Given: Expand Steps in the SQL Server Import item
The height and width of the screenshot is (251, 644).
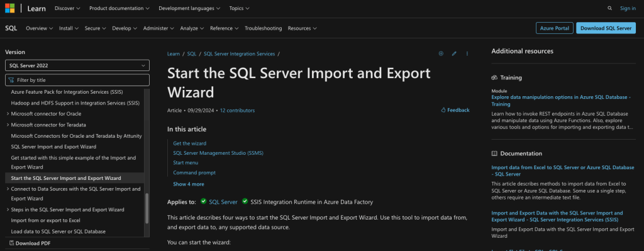Looking at the screenshot, I should click(x=8, y=209).
